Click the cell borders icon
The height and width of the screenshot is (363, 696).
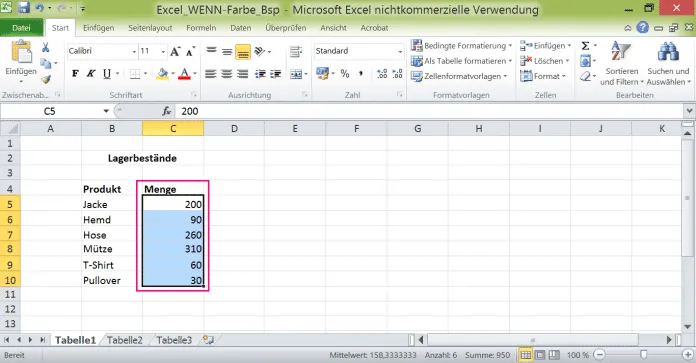pyautogui.click(x=135, y=74)
